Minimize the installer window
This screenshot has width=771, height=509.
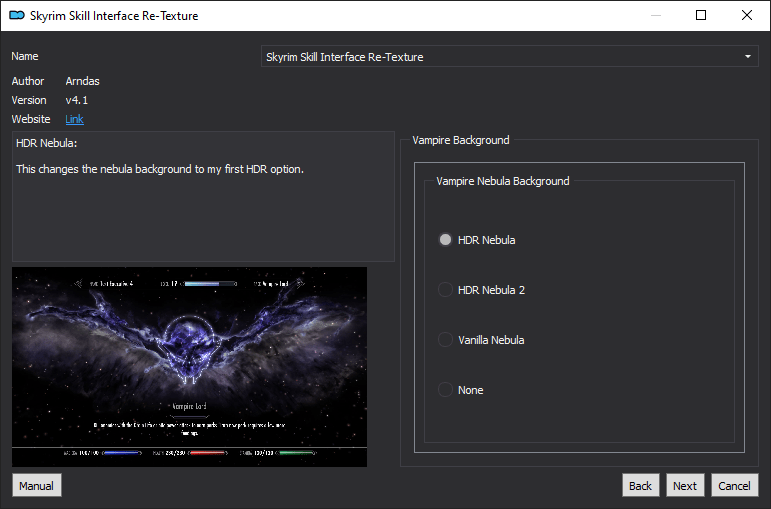tap(656, 15)
